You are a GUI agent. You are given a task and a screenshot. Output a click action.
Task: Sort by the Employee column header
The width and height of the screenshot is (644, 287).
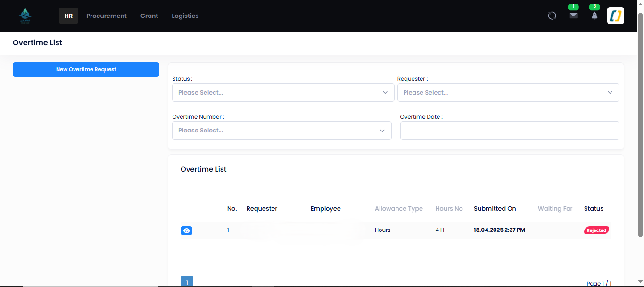(x=325, y=208)
